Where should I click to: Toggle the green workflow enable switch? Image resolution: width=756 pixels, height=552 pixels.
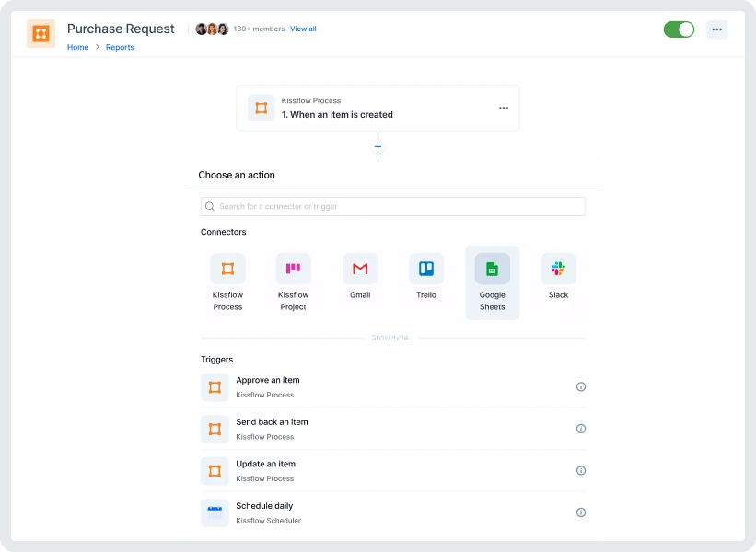[x=679, y=29]
